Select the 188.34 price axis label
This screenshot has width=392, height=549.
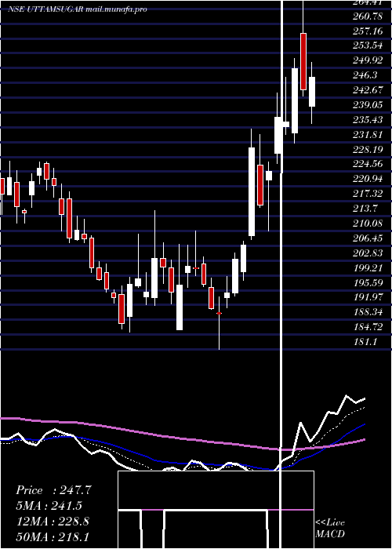(x=368, y=313)
